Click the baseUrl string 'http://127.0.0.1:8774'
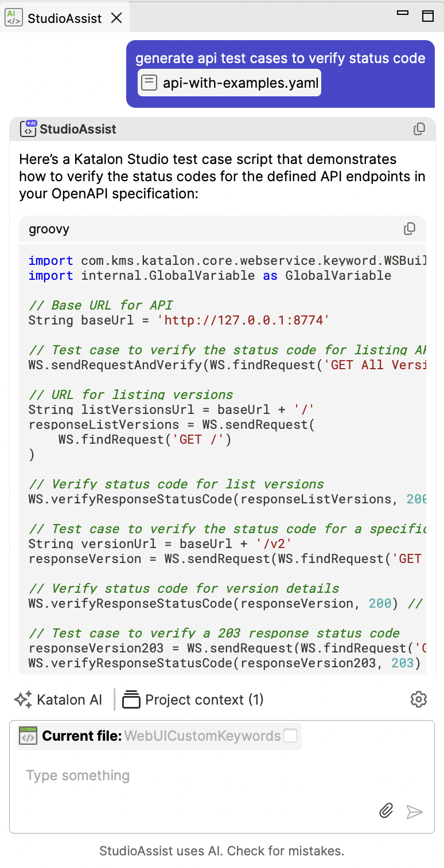444x868 pixels. [243, 320]
